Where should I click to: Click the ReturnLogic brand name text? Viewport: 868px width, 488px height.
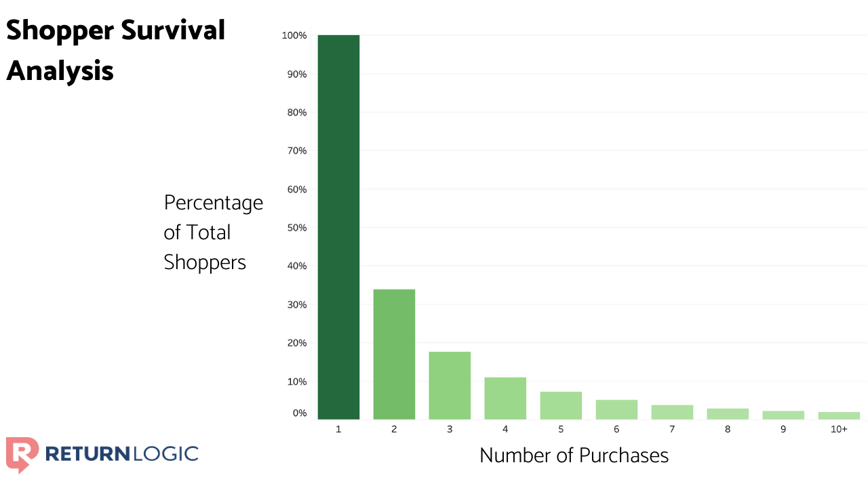point(122,453)
